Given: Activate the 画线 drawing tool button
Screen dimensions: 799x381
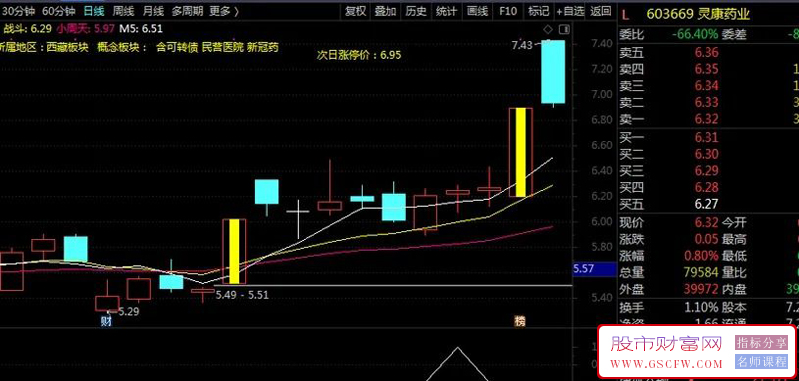Looking at the screenshot, I should pos(477,11).
